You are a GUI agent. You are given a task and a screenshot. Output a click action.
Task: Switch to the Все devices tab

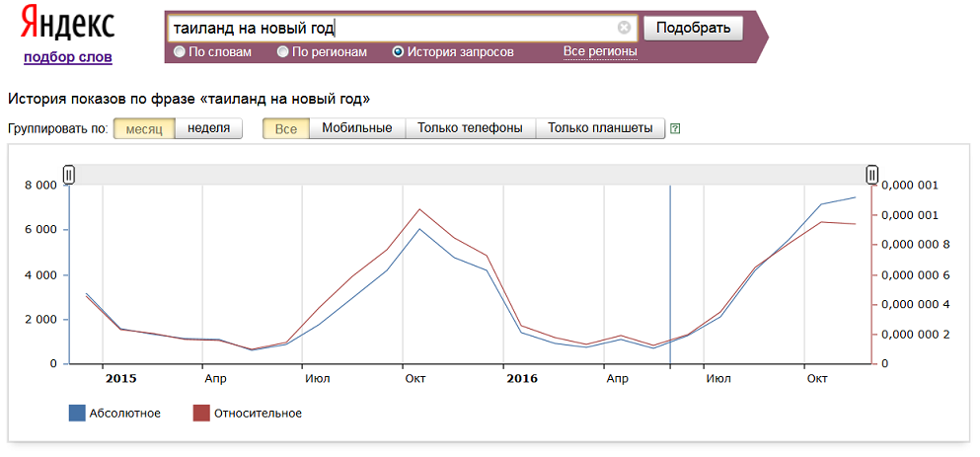[x=286, y=128]
